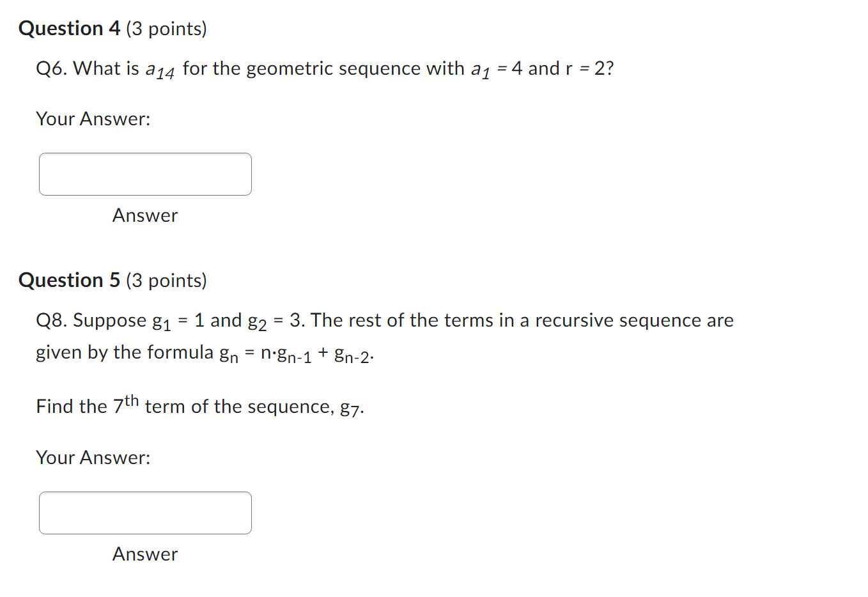Select the Question 5 heading
The image size is (868, 597).
pos(69,280)
